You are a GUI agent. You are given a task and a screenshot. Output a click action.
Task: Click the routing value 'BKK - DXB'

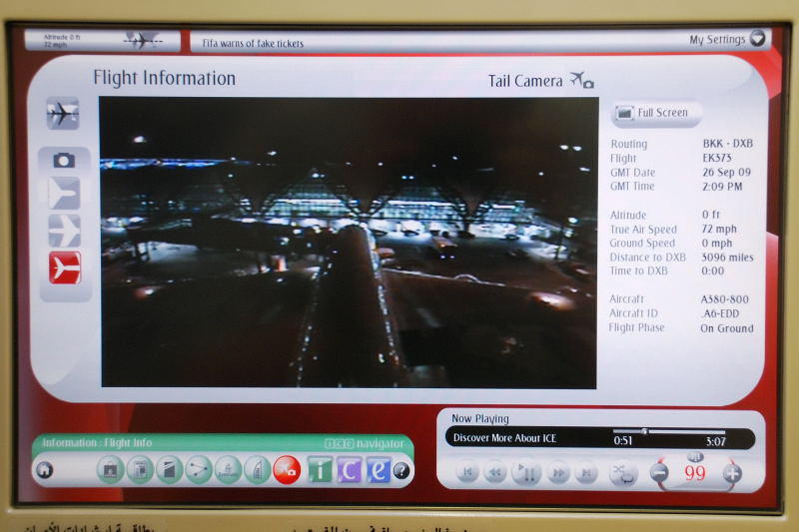(x=728, y=144)
